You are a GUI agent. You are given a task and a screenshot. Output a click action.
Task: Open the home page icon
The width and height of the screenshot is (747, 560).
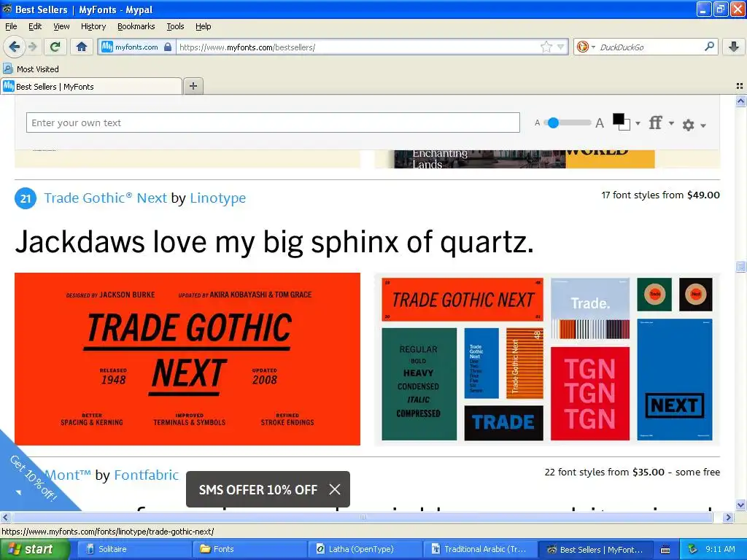[x=82, y=47]
